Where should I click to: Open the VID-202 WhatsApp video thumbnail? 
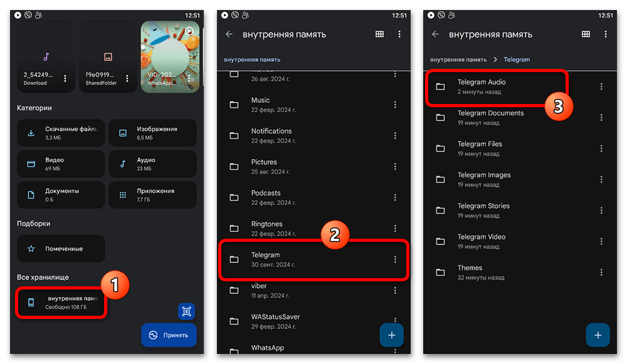[x=170, y=57]
